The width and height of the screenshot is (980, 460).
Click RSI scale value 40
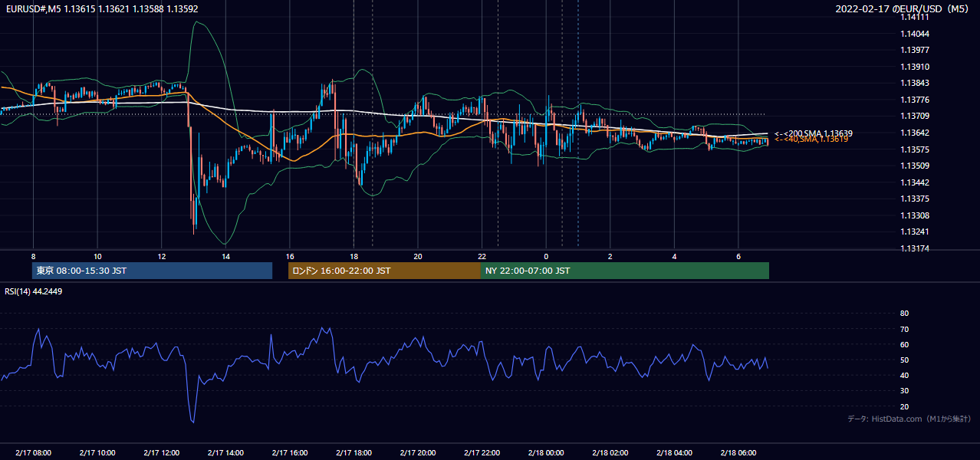(x=904, y=375)
